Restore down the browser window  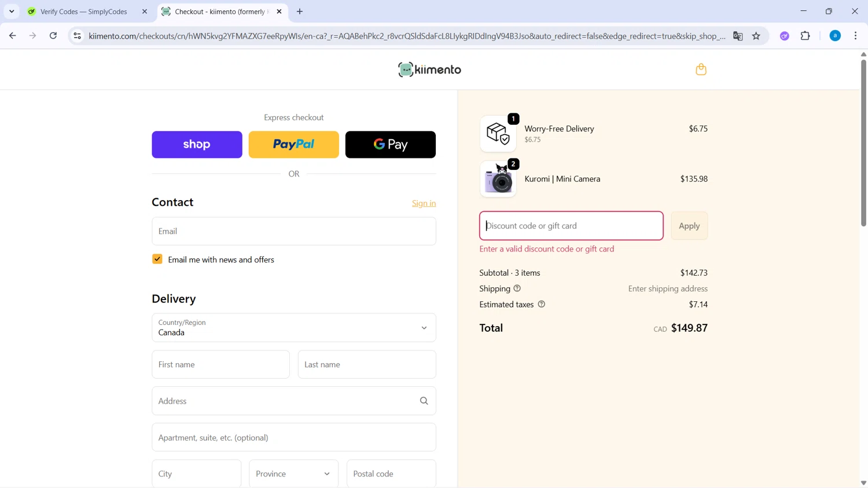click(829, 11)
